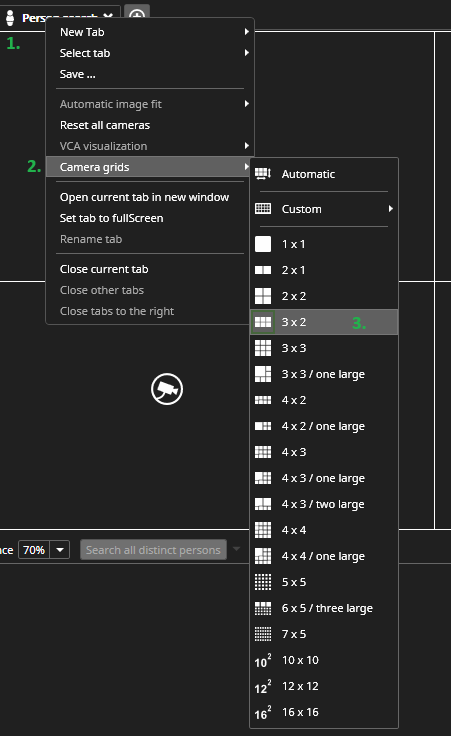Screen dimensions: 451x736
Task: Click the Rename tab entry
Action: click(91, 239)
